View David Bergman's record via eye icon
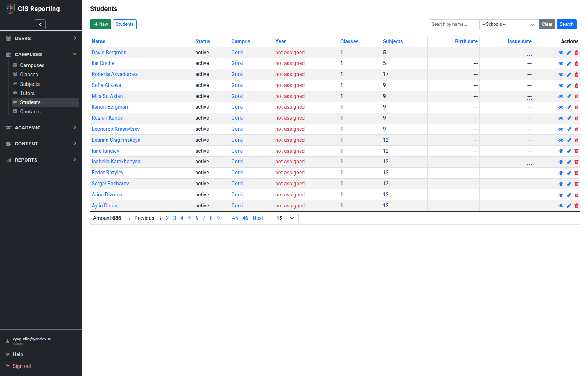Image resolution: width=588 pixels, height=376 pixels. click(561, 53)
